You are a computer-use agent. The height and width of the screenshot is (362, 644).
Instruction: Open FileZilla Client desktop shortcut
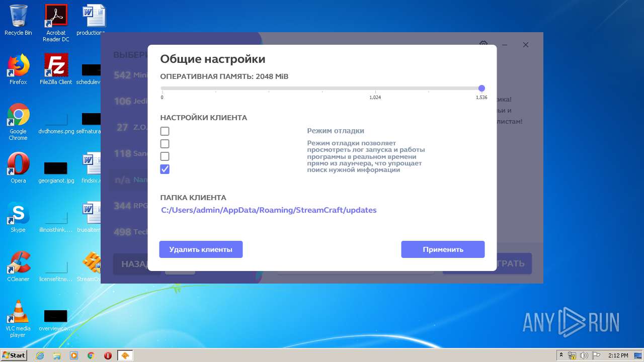coord(56,69)
